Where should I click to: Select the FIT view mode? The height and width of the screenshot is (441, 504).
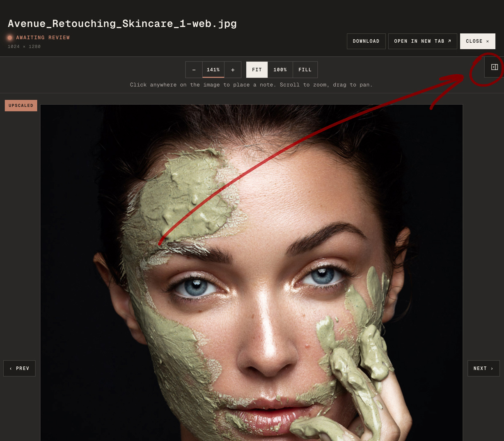click(x=257, y=70)
